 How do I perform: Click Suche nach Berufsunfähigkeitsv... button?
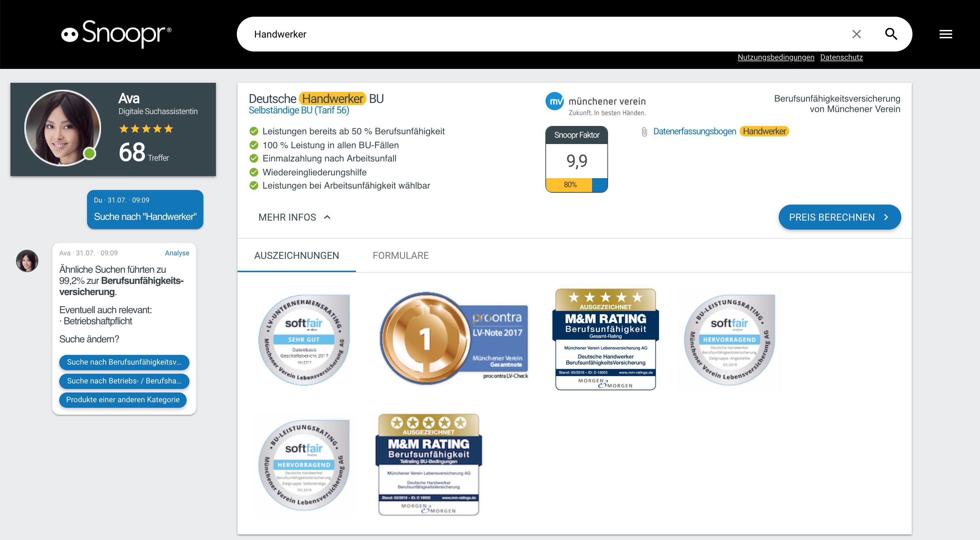pyautogui.click(x=124, y=362)
